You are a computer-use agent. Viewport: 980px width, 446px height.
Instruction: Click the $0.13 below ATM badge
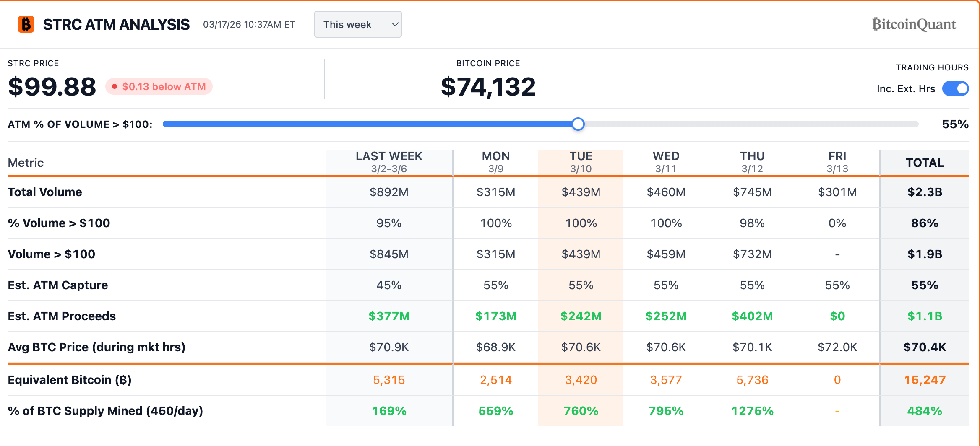pos(159,87)
